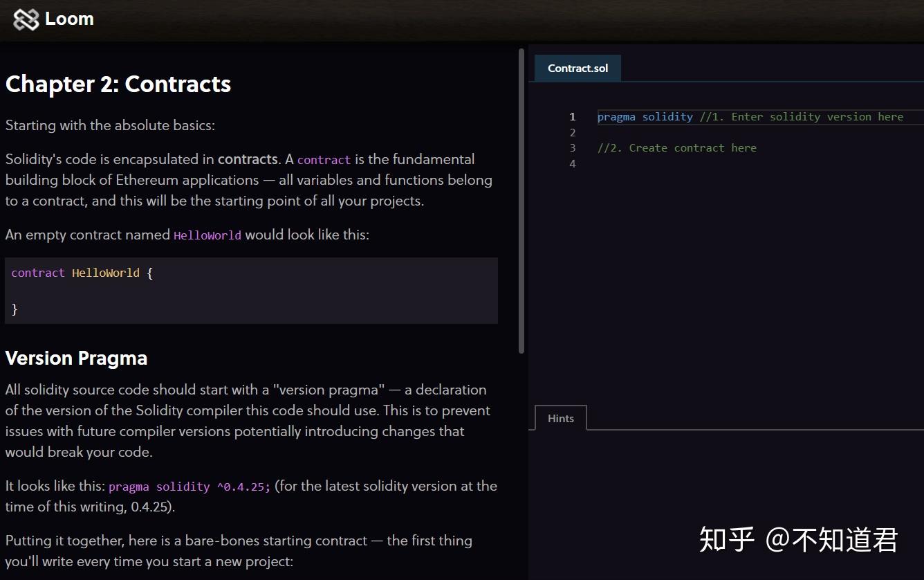
Task: Open the Hints tab
Action: (x=560, y=418)
